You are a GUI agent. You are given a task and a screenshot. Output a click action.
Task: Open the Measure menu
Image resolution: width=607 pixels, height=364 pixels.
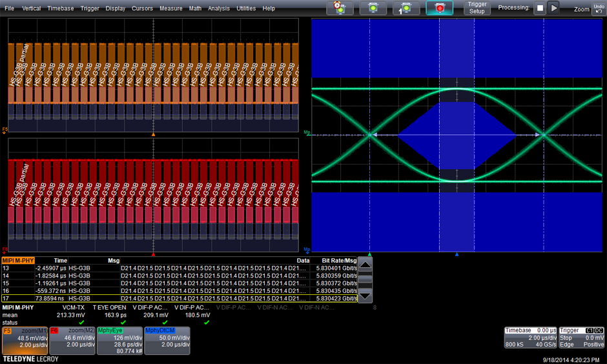pyautogui.click(x=170, y=8)
